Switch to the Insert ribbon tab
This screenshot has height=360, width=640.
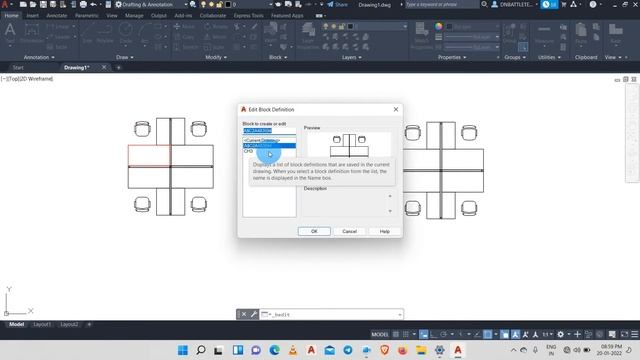[x=33, y=16]
